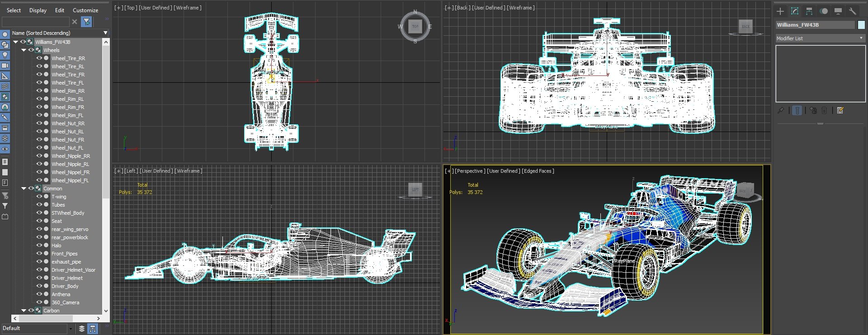Click the Top viewport label menu

pos(131,8)
